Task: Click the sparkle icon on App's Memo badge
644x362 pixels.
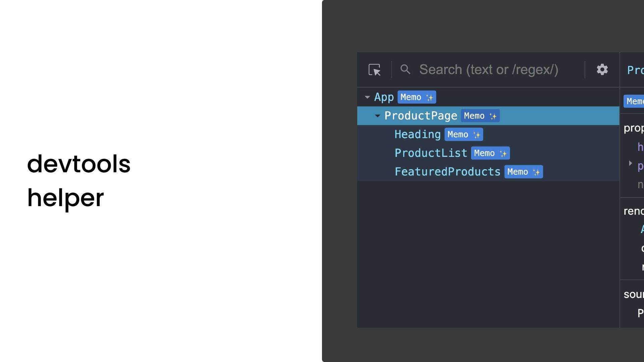Action: (x=429, y=98)
